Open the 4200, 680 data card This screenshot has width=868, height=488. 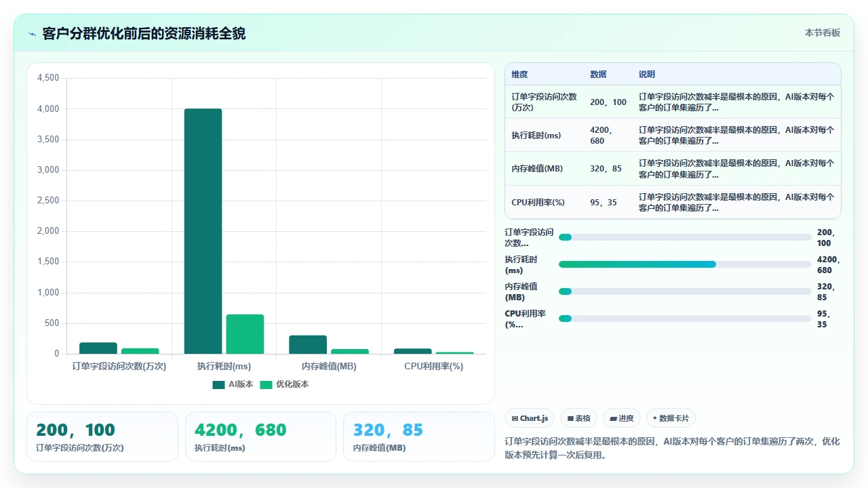[x=260, y=436]
